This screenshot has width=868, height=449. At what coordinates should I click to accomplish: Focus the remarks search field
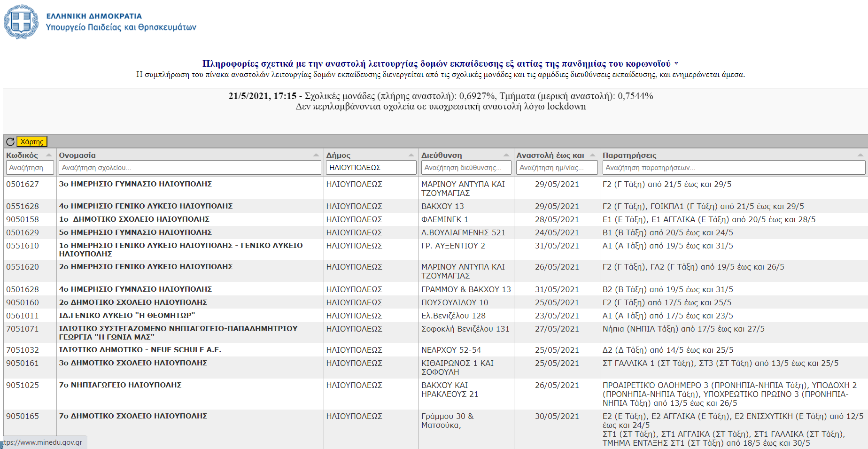[734, 168]
